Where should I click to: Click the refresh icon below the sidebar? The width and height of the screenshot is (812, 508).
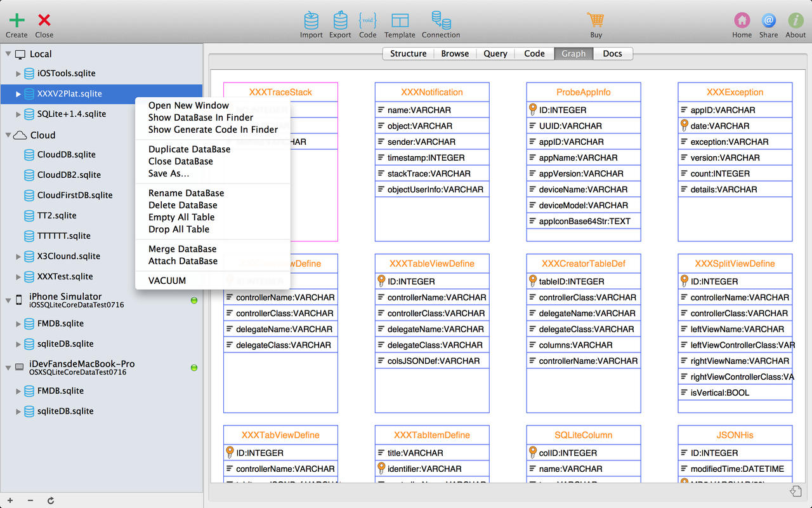(51, 501)
